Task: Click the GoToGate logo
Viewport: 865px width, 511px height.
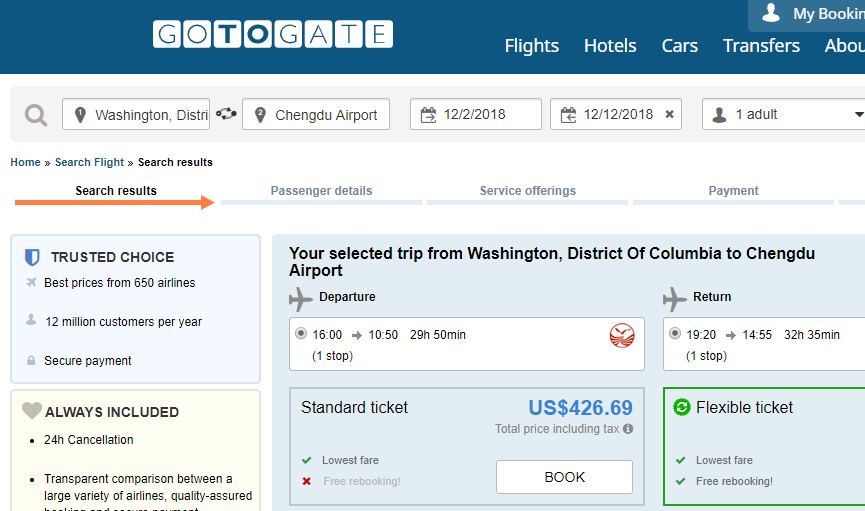Action: 273,34
